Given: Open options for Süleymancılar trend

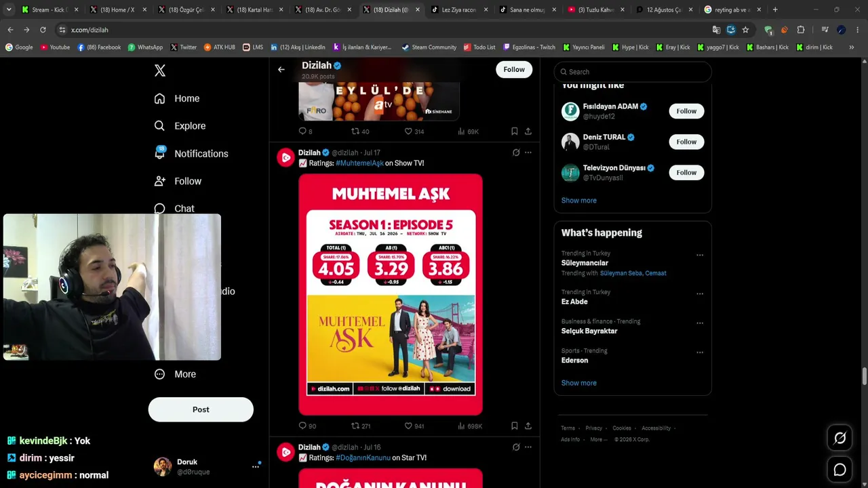Looking at the screenshot, I should (700, 256).
